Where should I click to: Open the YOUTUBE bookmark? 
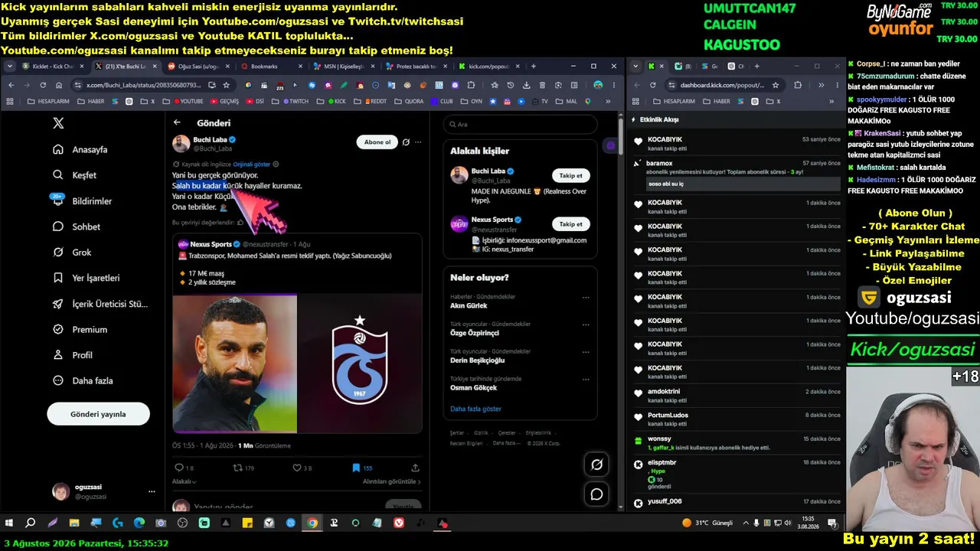188,101
